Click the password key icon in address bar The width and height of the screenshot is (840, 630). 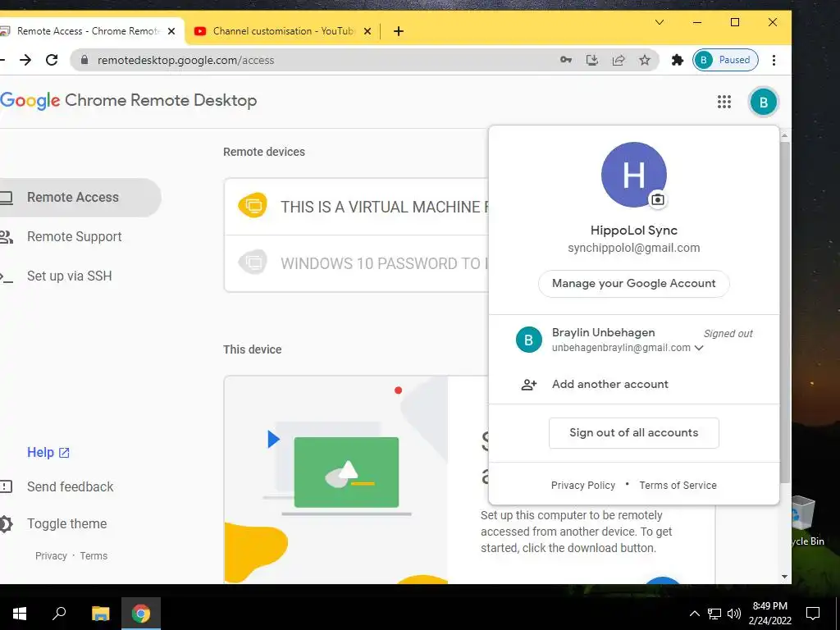coord(566,60)
